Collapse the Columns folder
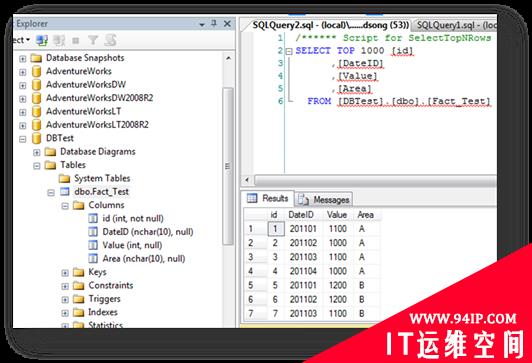 coord(65,206)
